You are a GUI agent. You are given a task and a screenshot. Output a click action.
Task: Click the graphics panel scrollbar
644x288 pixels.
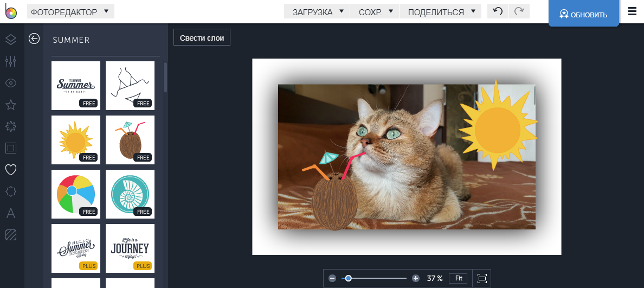165,77
